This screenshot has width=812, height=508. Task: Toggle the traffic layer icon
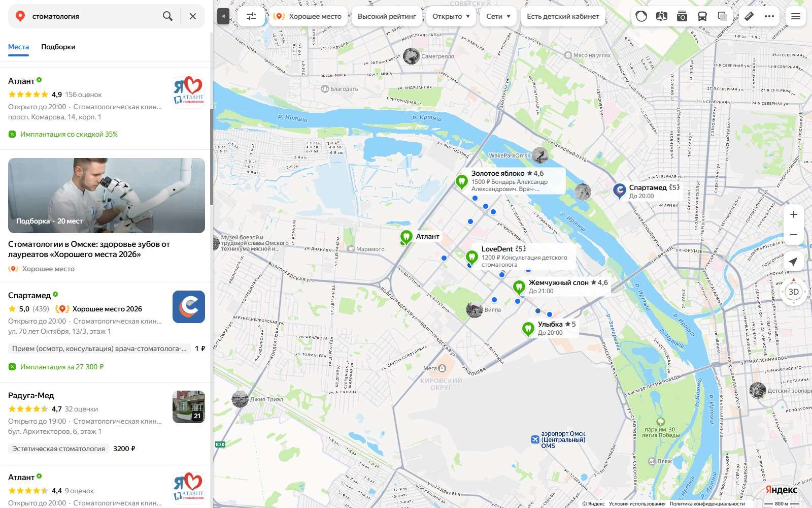tap(641, 16)
